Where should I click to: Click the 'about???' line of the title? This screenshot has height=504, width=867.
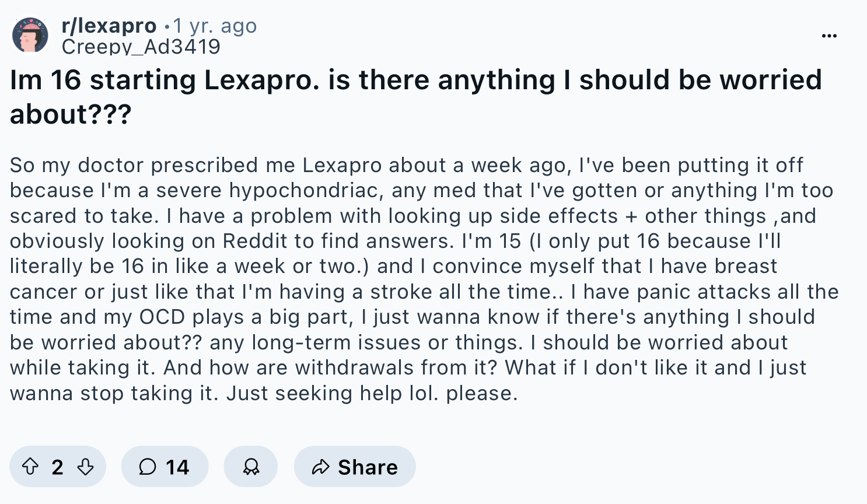point(71,114)
